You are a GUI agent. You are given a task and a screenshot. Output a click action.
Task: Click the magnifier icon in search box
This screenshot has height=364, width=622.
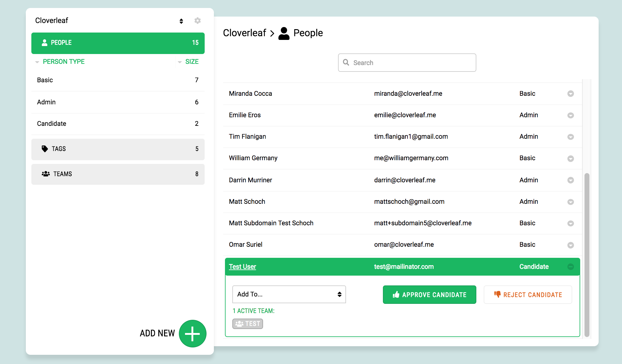[346, 62]
